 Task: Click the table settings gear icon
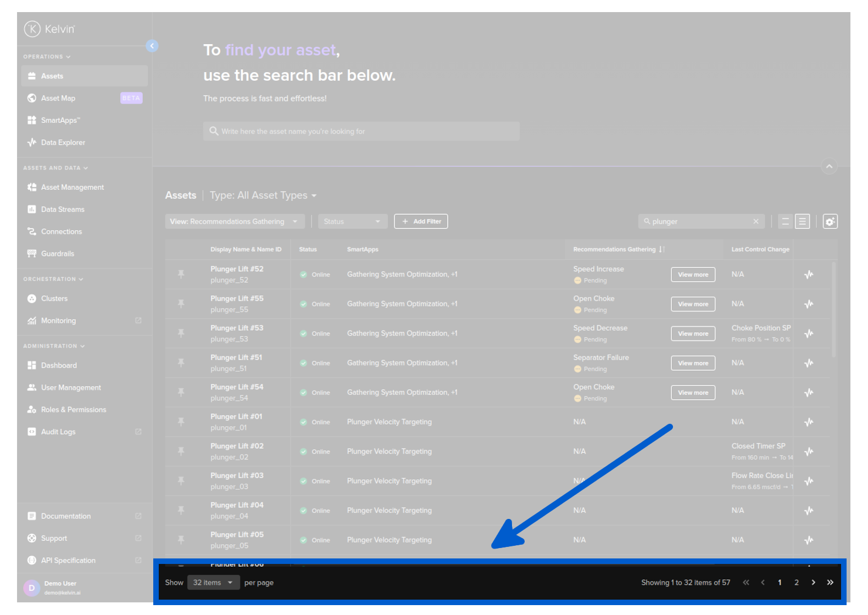(x=830, y=221)
